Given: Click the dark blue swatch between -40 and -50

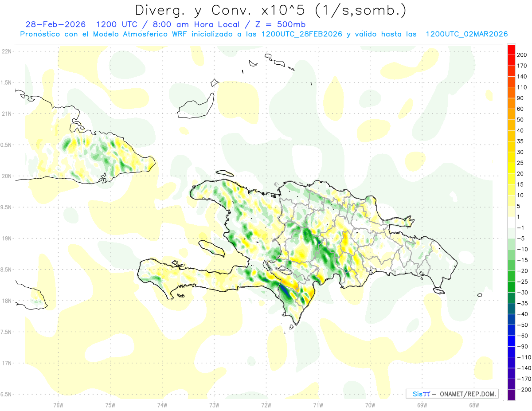Looking at the screenshot, I should click(x=512, y=320).
